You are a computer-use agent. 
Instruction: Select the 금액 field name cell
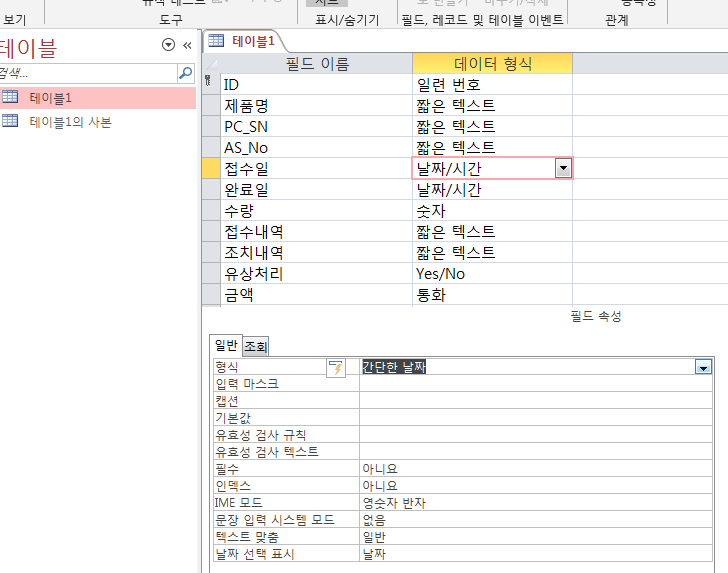click(x=316, y=294)
